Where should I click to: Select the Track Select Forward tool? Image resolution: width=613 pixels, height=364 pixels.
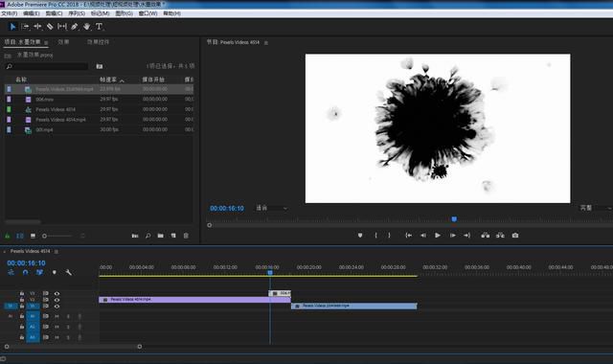point(26,27)
